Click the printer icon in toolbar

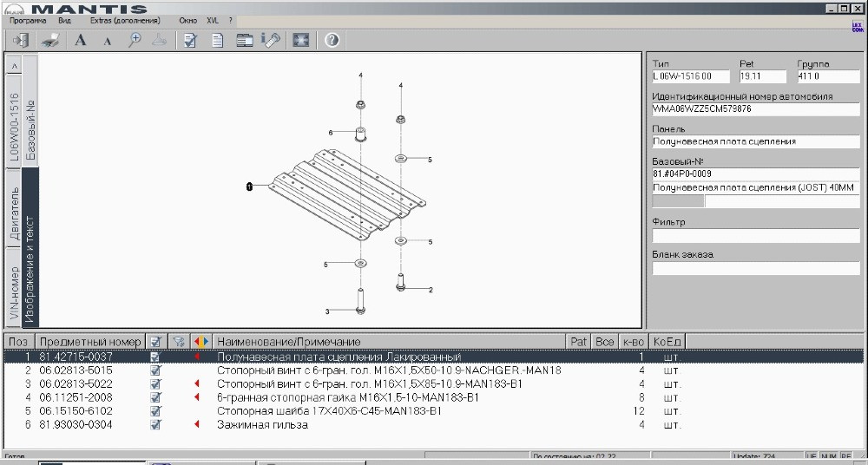[51, 40]
